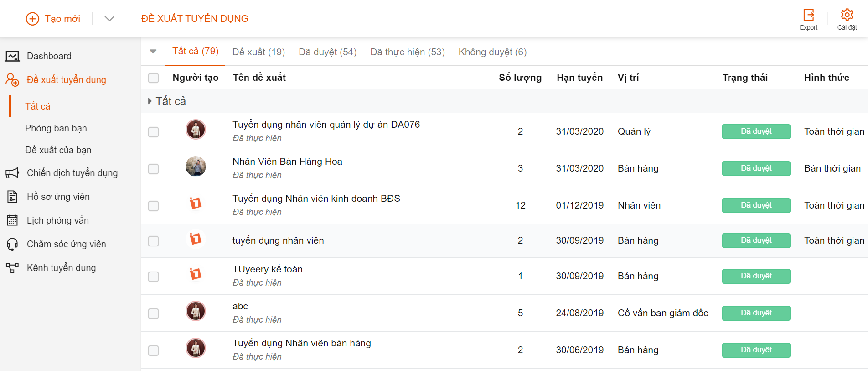The image size is (868, 371).
Task: Open proposal Nhân Viên Bán Hàng Hoa
Action: (x=287, y=162)
